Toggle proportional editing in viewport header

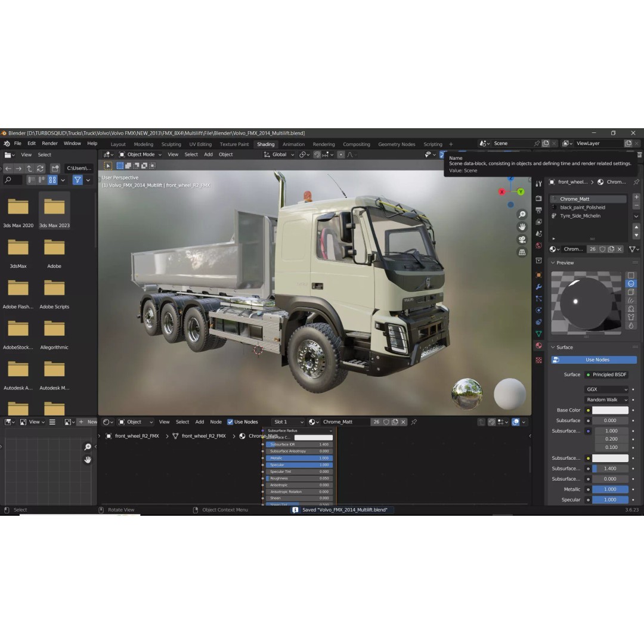341,154
